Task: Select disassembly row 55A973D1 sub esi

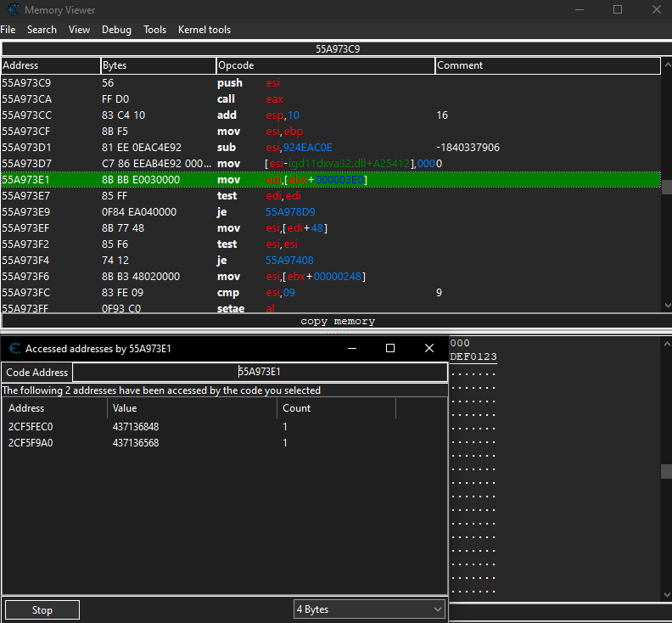Action: point(331,148)
